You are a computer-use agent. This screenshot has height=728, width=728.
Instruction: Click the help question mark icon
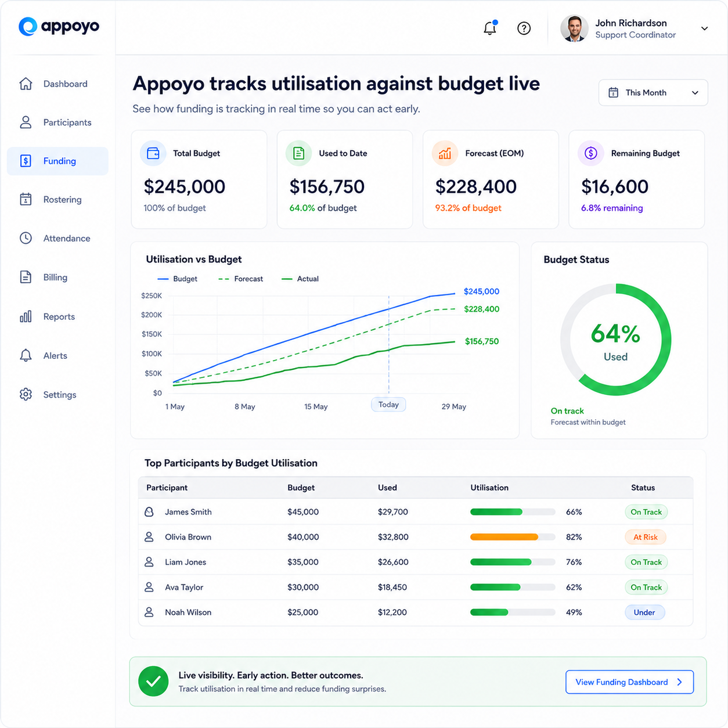pyautogui.click(x=524, y=28)
